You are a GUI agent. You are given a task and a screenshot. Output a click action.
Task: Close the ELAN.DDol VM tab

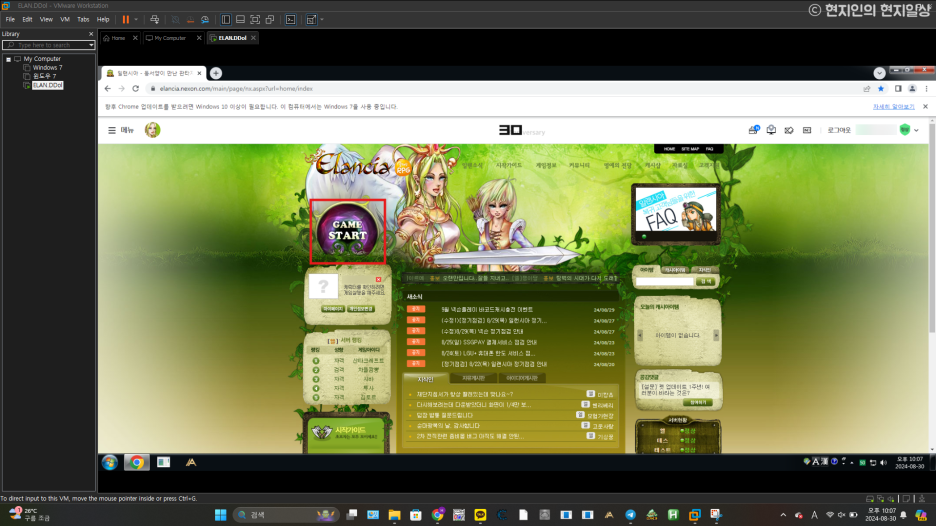coord(253,38)
